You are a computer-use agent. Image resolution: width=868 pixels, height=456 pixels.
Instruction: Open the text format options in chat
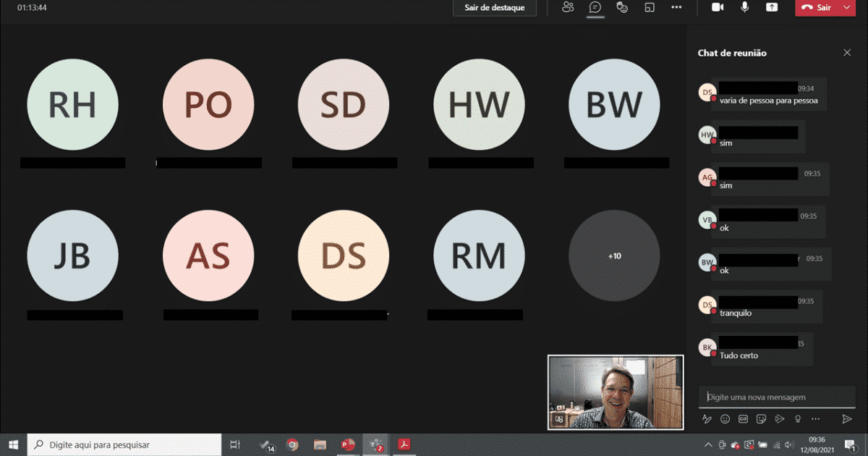pos(707,418)
